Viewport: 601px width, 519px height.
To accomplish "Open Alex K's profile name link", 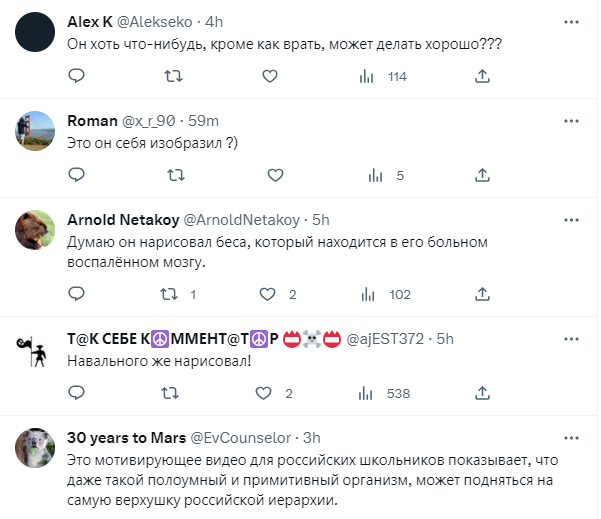I will tap(89, 21).
